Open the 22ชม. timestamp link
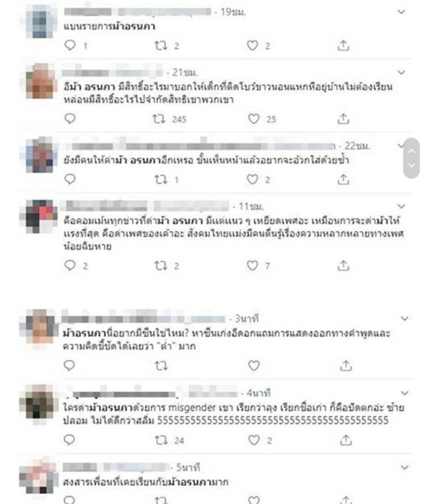This screenshot has height=504, width=431. pos(357,146)
